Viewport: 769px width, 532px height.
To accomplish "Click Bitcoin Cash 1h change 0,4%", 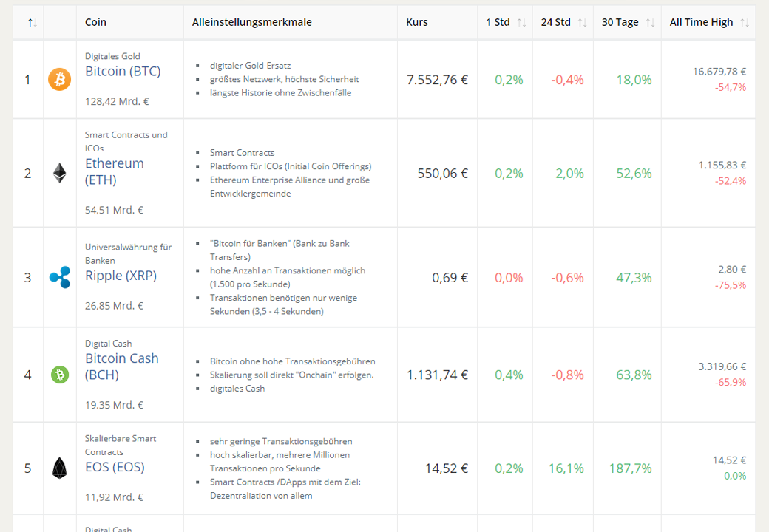I will [509, 375].
